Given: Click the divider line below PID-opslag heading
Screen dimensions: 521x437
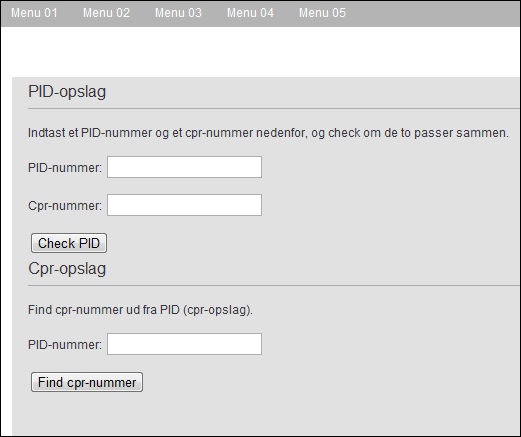Looking at the screenshot, I should pyautogui.click(x=274, y=108).
